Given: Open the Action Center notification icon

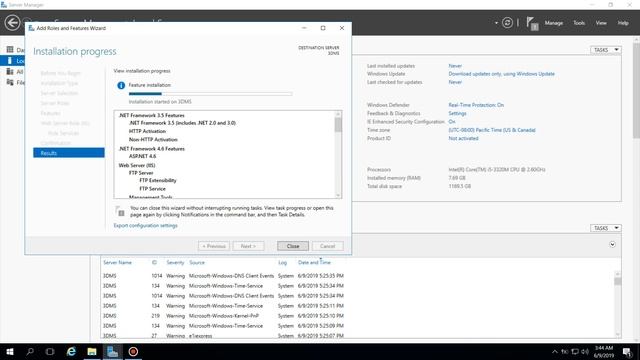Looking at the screenshot, I should [627, 351].
